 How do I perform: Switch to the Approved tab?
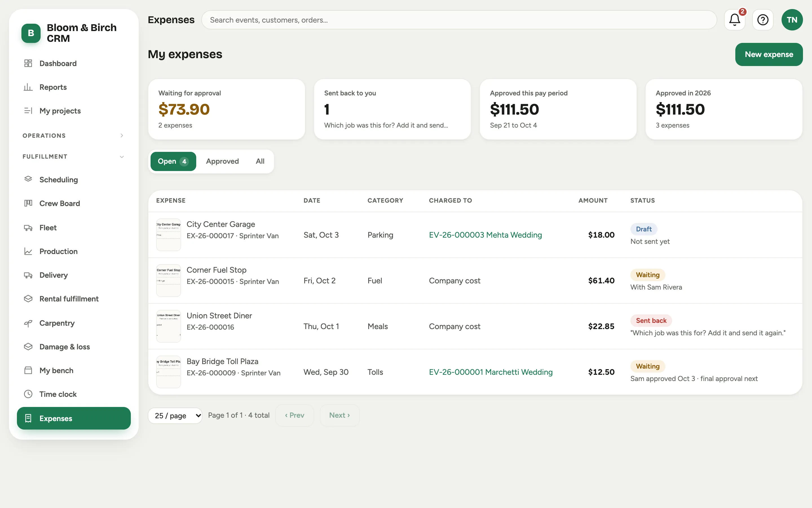222,161
